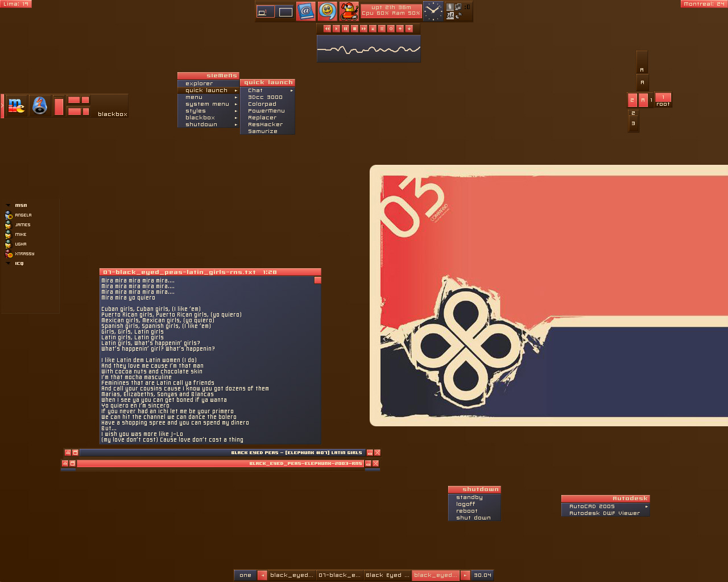Skip to next track
728x582 pixels.
tap(363, 28)
